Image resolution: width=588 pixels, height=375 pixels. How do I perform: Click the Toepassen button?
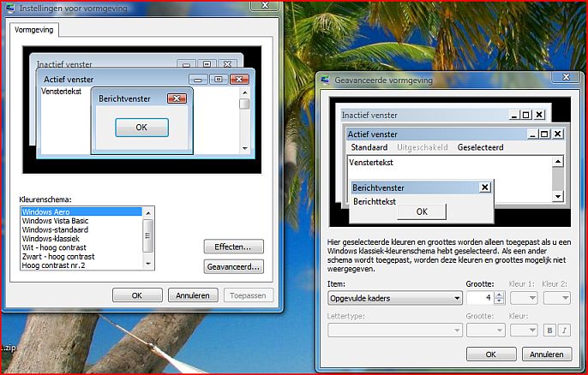pos(249,295)
